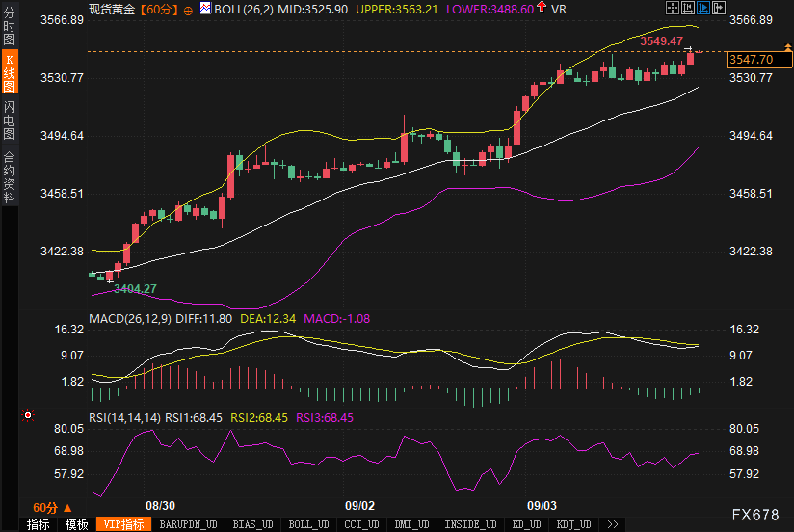
Task: Click the BOLL indicator chart icon
Action: coord(206,8)
